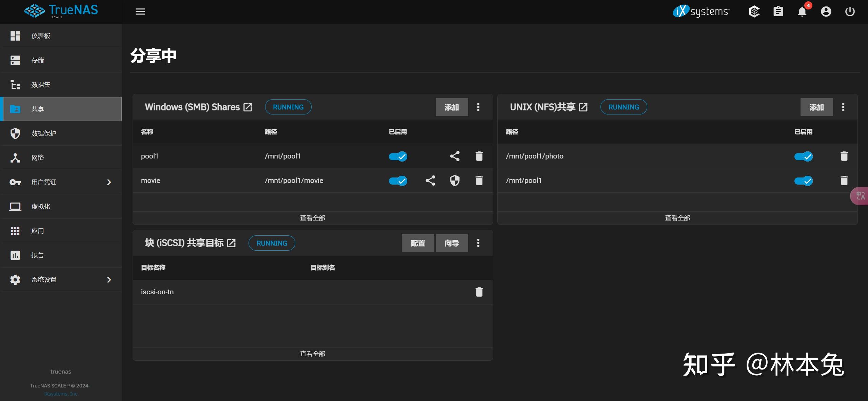868x401 pixels.
Task: Expand the 系统设置 sidebar section
Action: (x=44, y=279)
